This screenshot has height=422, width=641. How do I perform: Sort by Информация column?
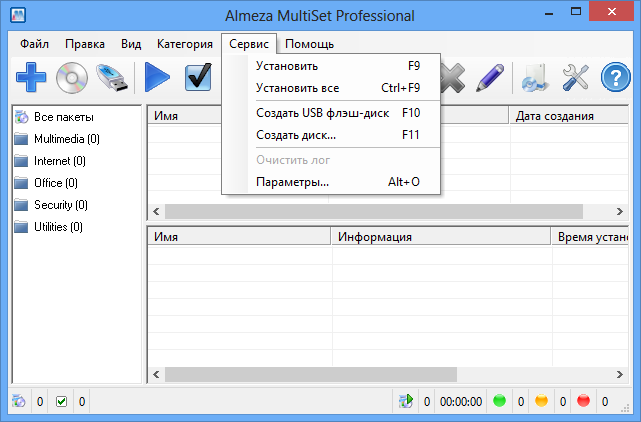(x=441, y=237)
